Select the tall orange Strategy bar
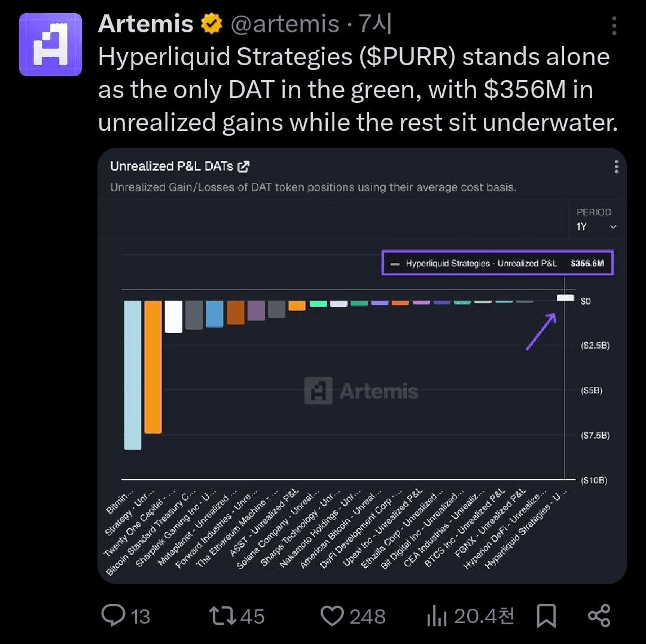The image size is (646, 644). pos(153,367)
